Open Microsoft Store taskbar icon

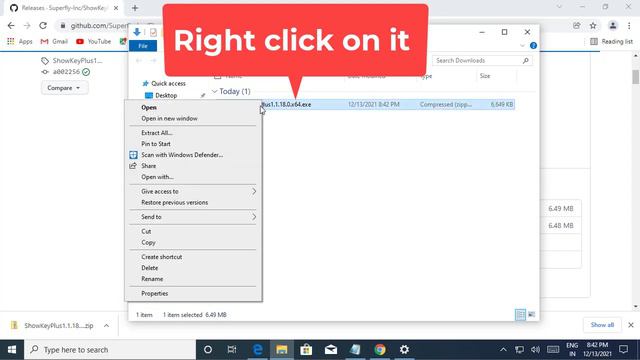(306, 349)
